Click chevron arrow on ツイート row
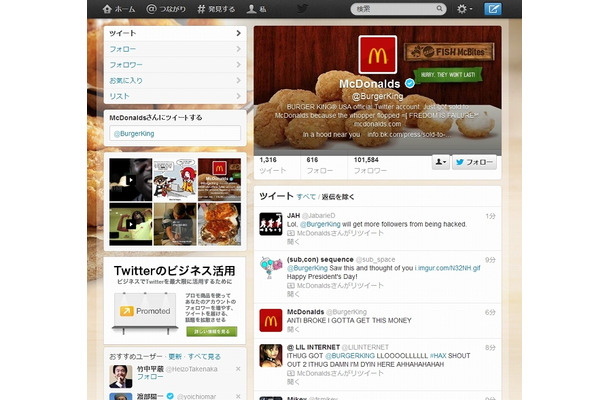 [x=238, y=33]
